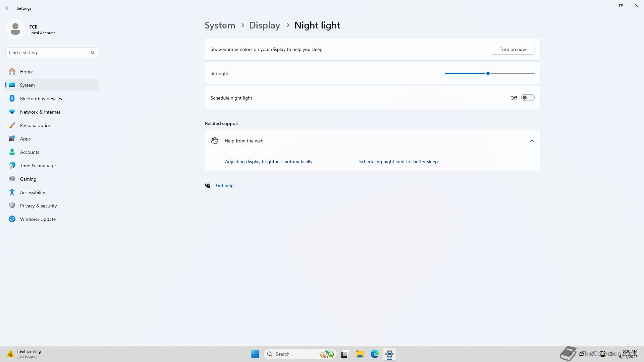Open Microsoft Edge from the taskbar
Screen dimensions: 644x362
[x=374, y=354]
